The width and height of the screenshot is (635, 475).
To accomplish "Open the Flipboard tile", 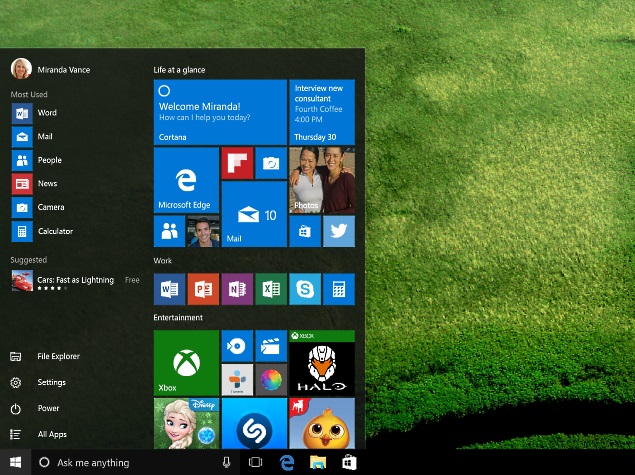I will click(x=237, y=163).
